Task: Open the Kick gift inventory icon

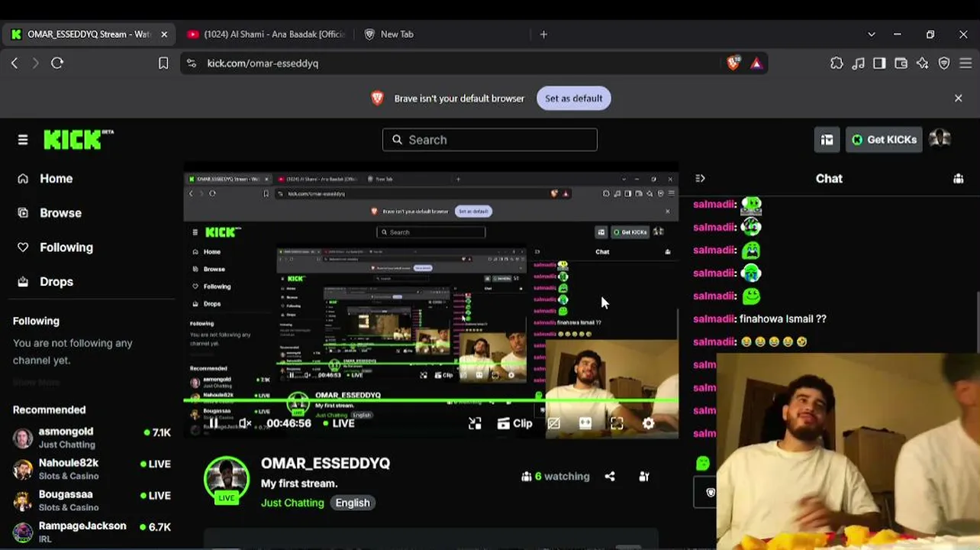Action: (827, 140)
